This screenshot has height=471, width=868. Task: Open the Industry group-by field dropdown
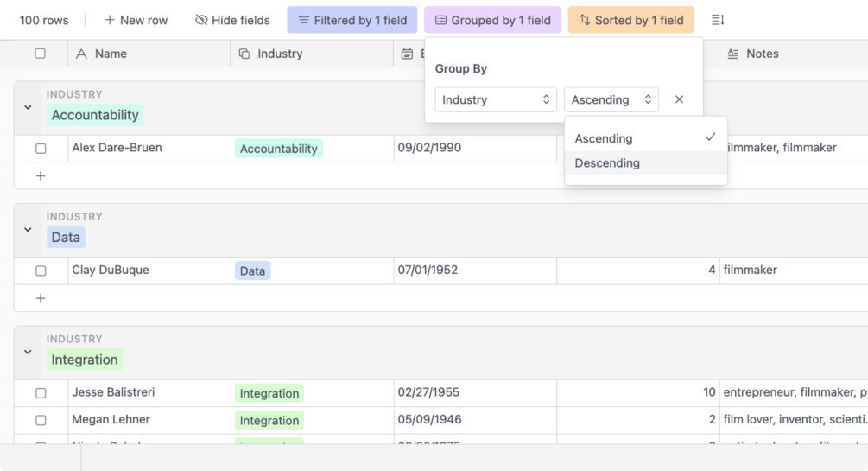click(495, 99)
